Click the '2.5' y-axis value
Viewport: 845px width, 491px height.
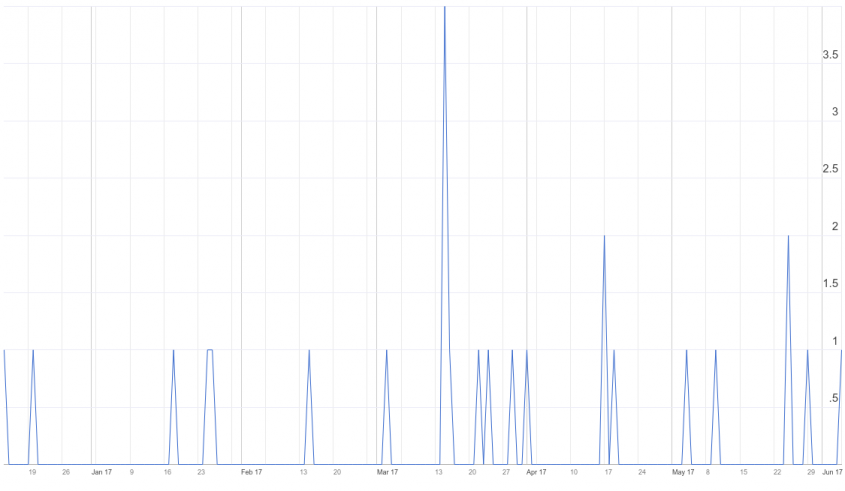[830, 169]
